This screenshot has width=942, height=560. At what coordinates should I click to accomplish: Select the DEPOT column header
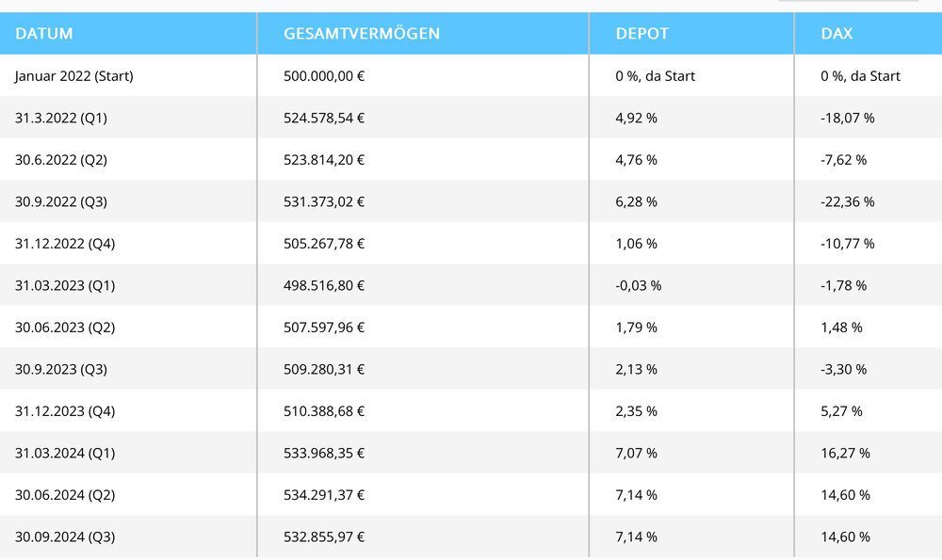(642, 34)
